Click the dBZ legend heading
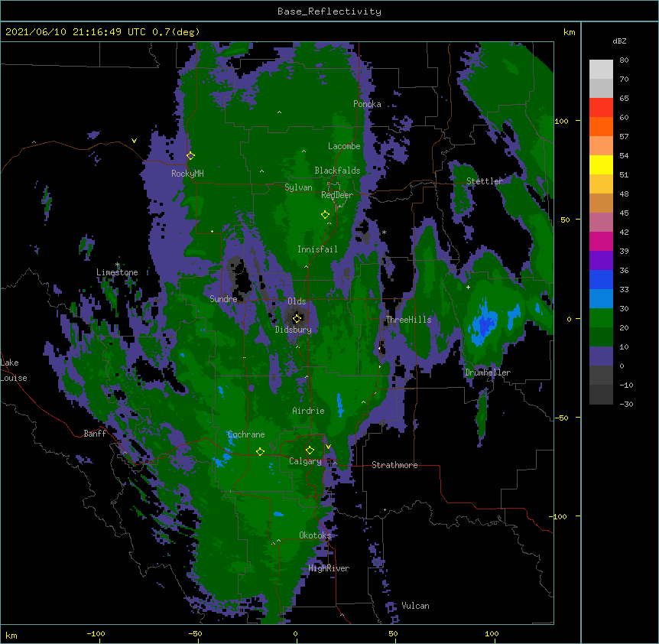The image size is (659, 644). [x=619, y=41]
